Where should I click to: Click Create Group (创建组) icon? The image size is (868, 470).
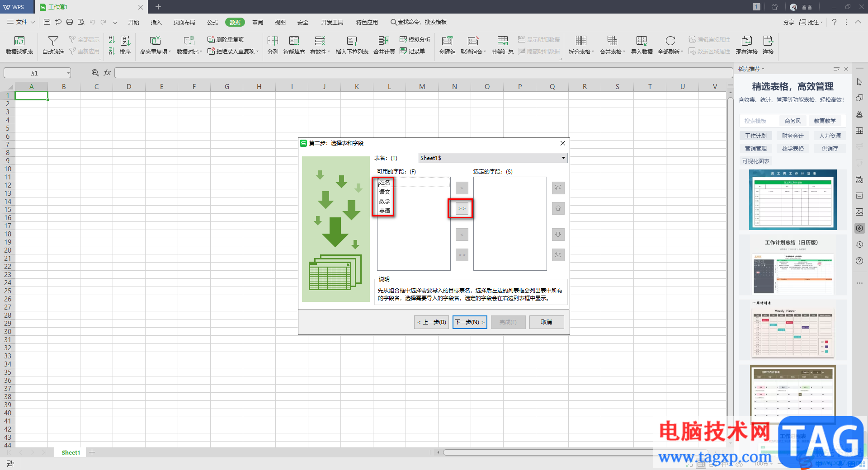(x=447, y=41)
